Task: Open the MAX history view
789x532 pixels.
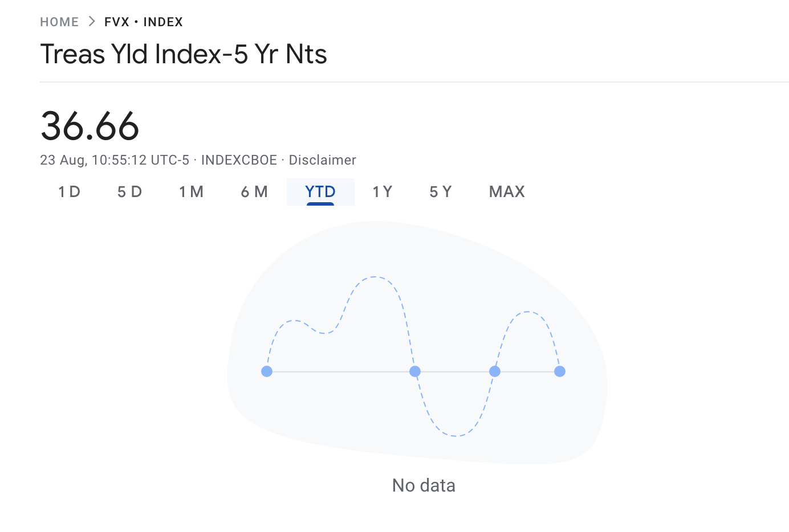Action: click(x=506, y=192)
